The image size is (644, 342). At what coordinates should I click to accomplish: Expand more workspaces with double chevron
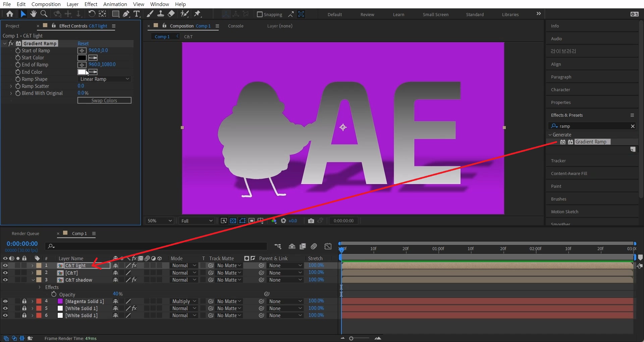[538, 14]
